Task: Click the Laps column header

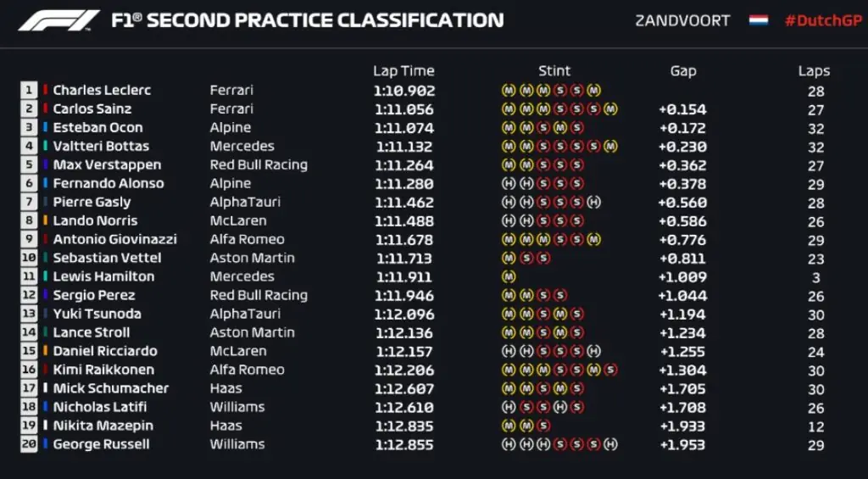Action: (814, 71)
